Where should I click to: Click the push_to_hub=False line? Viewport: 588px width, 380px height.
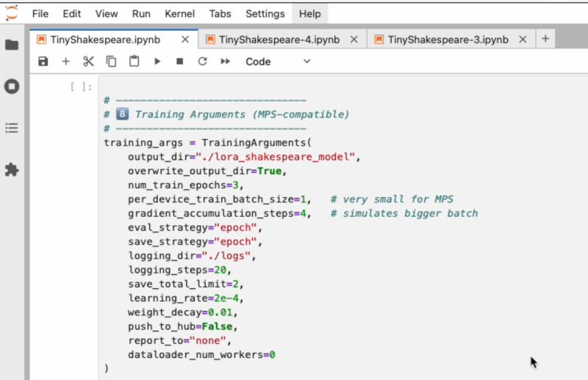(x=183, y=327)
